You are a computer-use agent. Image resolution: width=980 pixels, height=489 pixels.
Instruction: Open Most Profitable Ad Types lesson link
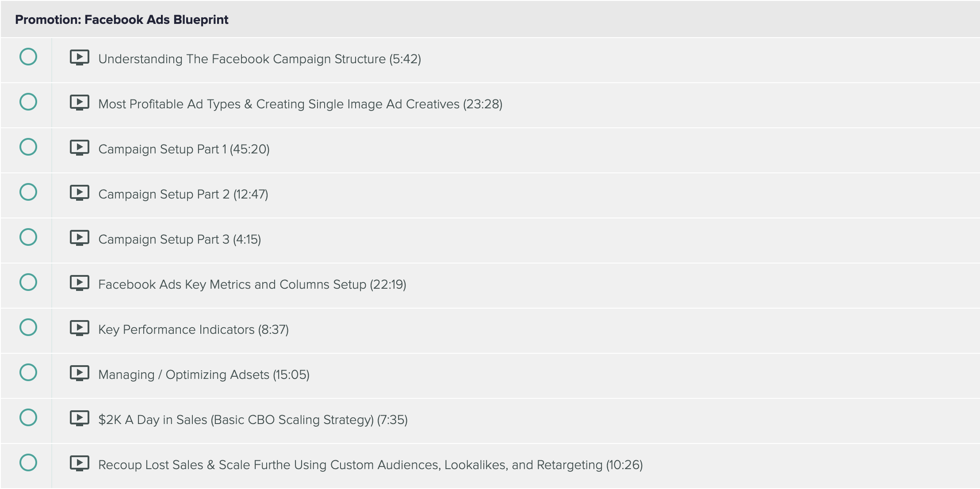point(300,104)
